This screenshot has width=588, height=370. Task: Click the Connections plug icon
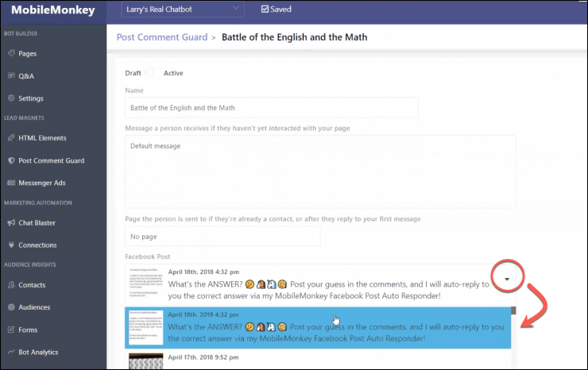click(11, 245)
